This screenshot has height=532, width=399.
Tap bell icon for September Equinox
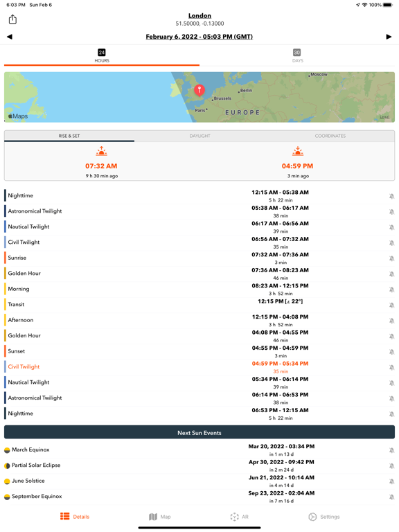pos(391,497)
